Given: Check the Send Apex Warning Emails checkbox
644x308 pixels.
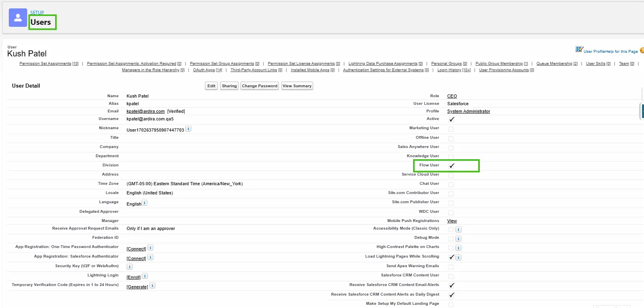Looking at the screenshot, I should pos(451,267).
